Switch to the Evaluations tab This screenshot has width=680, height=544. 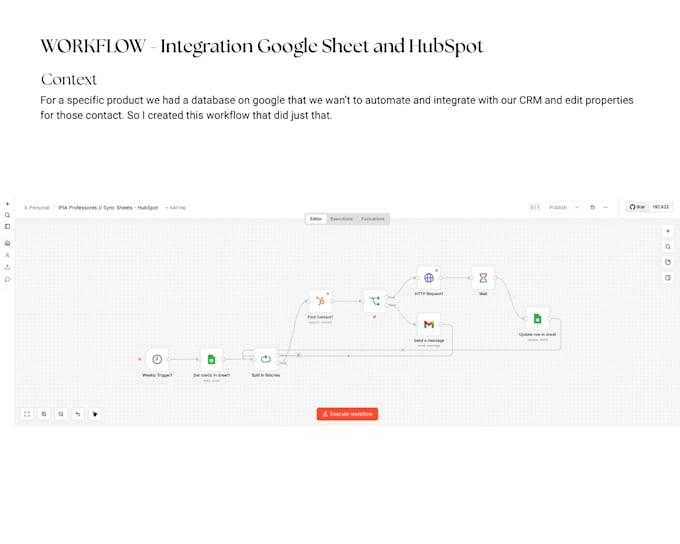pos(373,219)
